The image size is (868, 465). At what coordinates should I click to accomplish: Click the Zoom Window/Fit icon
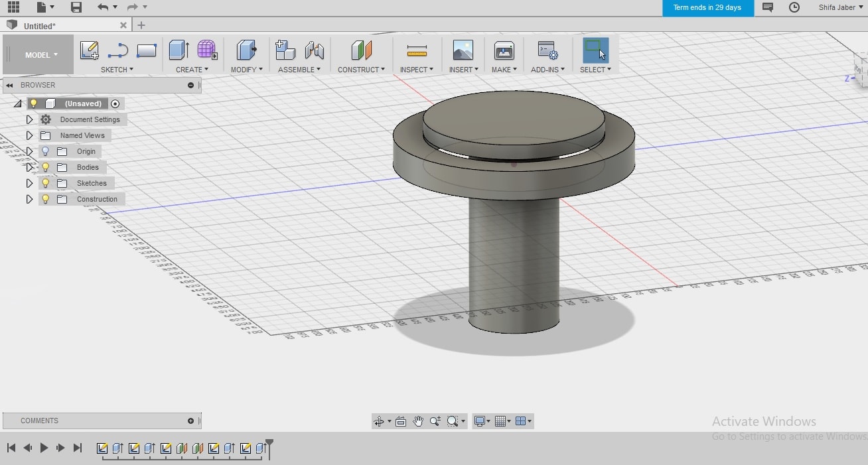click(453, 421)
